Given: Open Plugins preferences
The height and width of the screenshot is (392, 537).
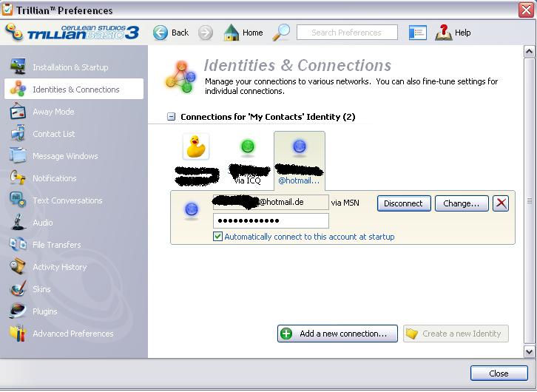Looking at the screenshot, I should click(x=74, y=311).
